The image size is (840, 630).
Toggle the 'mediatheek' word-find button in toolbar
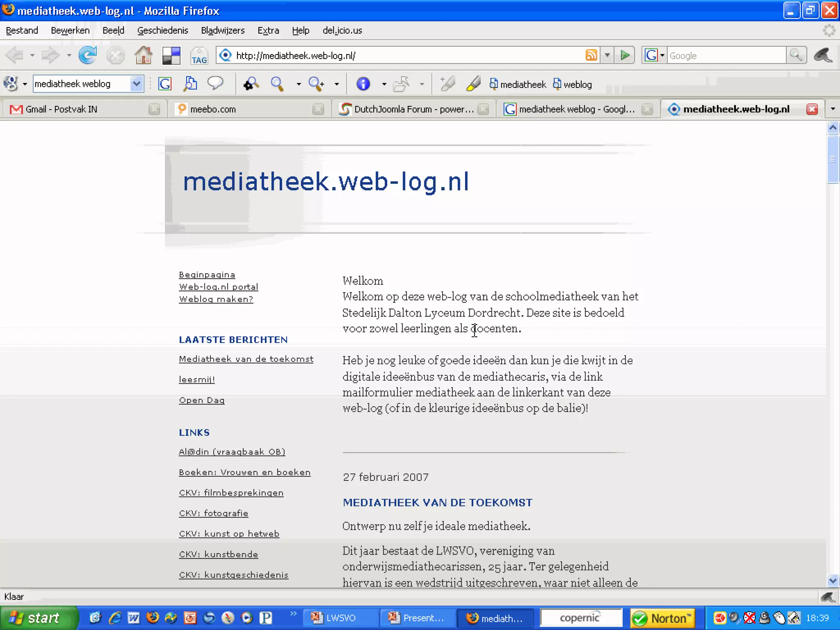(518, 84)
